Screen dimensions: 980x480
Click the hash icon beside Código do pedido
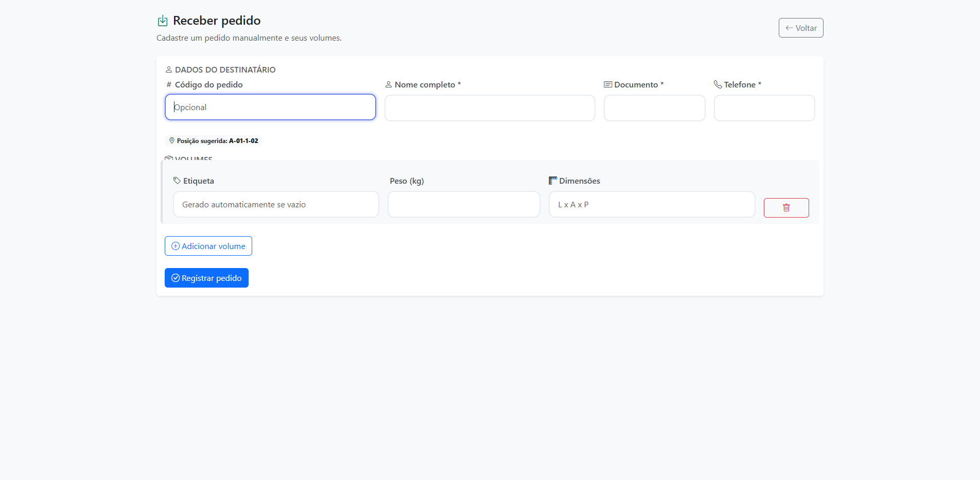tap(169, 85)
